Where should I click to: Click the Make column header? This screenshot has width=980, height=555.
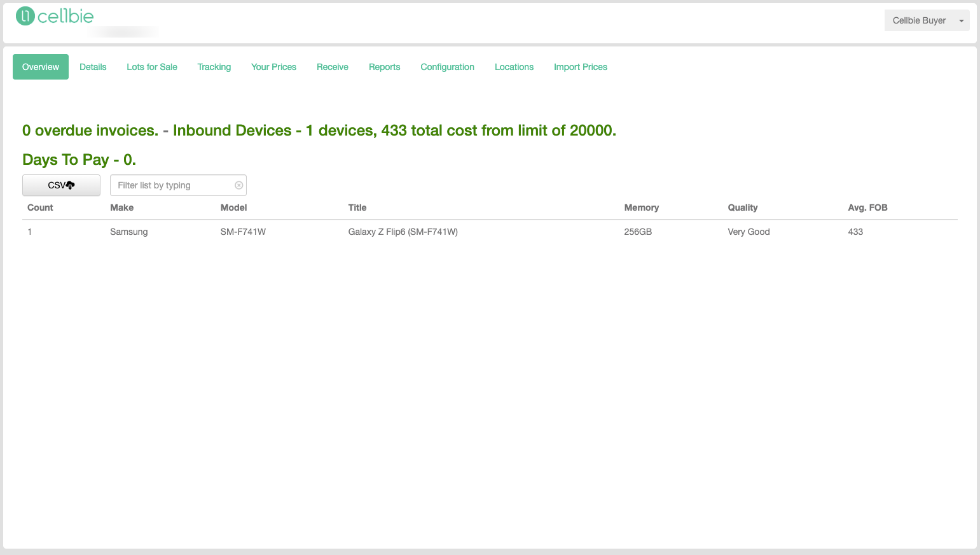click(122, 207)
